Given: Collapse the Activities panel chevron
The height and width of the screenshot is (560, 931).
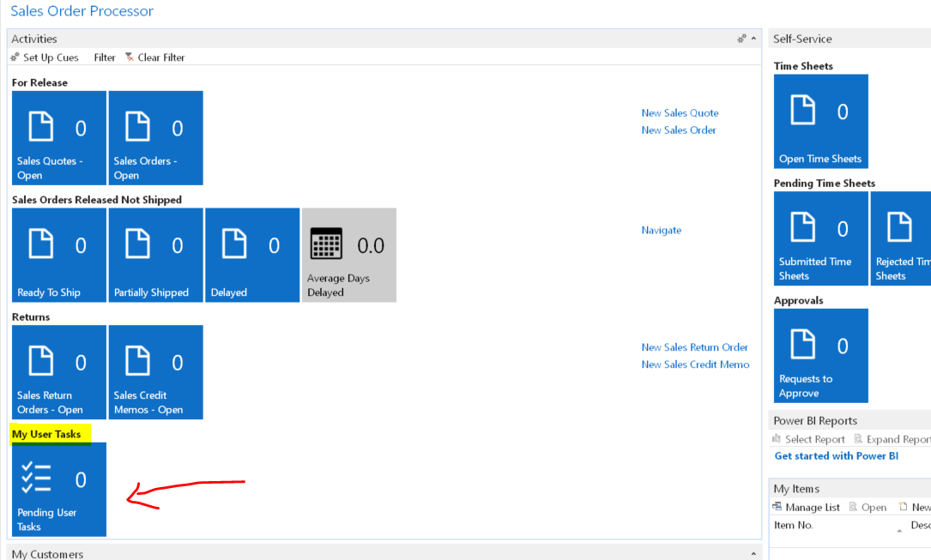Looking at the screenshot, I should [753, 39].
